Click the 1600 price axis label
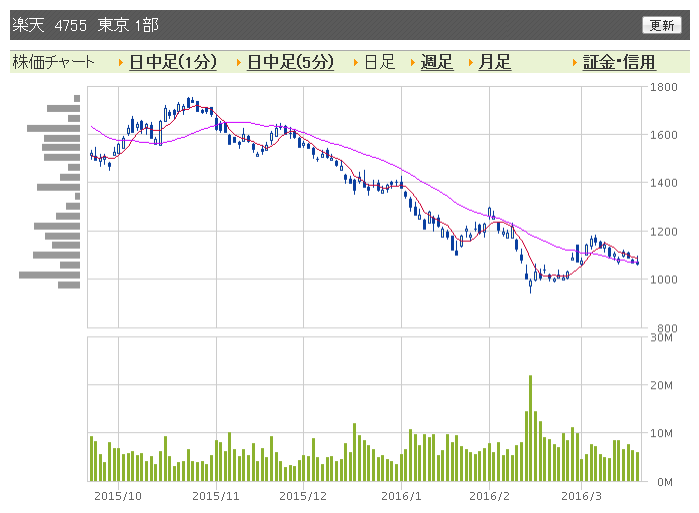 pos(663,135)
